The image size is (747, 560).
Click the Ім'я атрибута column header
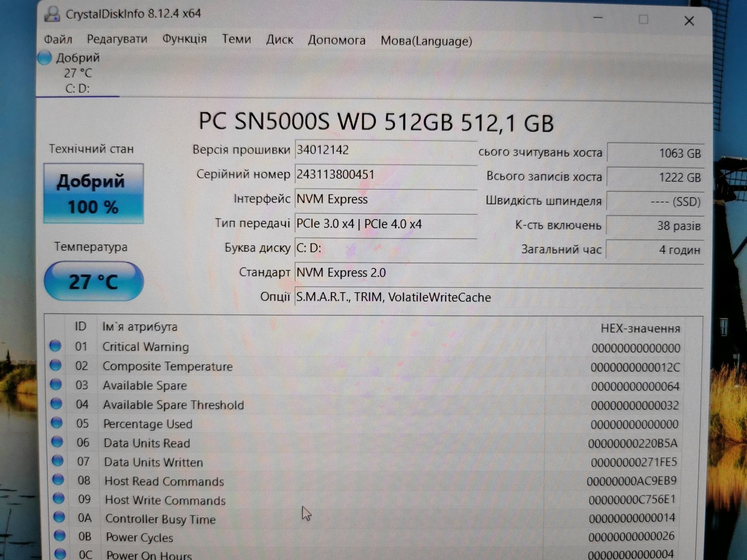[140, 327]
